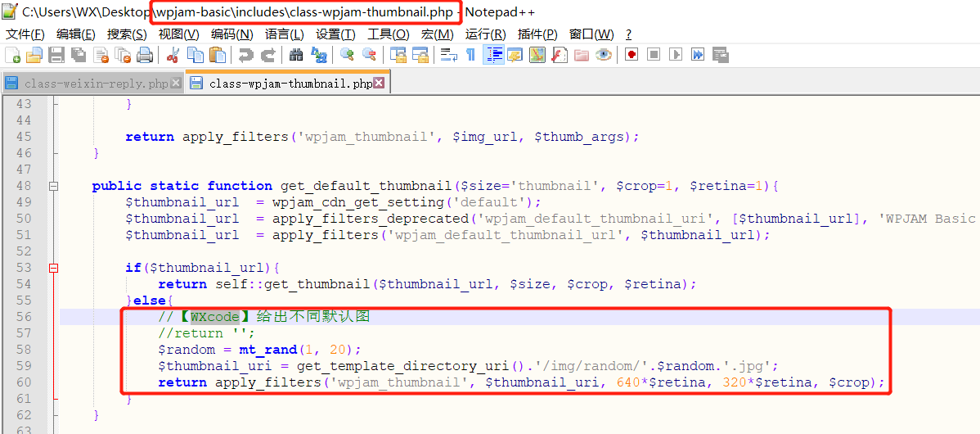
Task: Open the 视图(V) menu
Action: [x=179, y=34]
